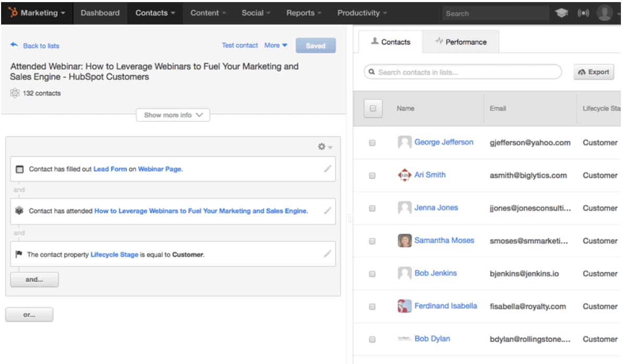Click Samantha Moses' profile photo
The width and height of the screenshot is (623, 364).
(404, 240)
